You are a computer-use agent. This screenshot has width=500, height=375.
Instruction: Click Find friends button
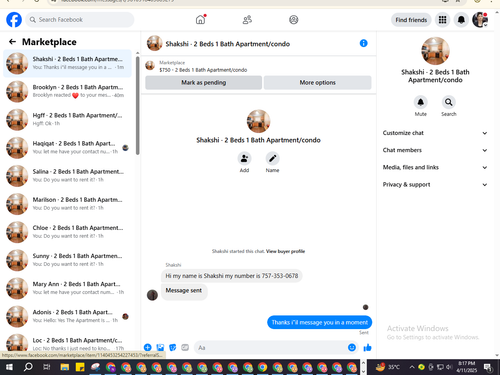click(411, 20)
